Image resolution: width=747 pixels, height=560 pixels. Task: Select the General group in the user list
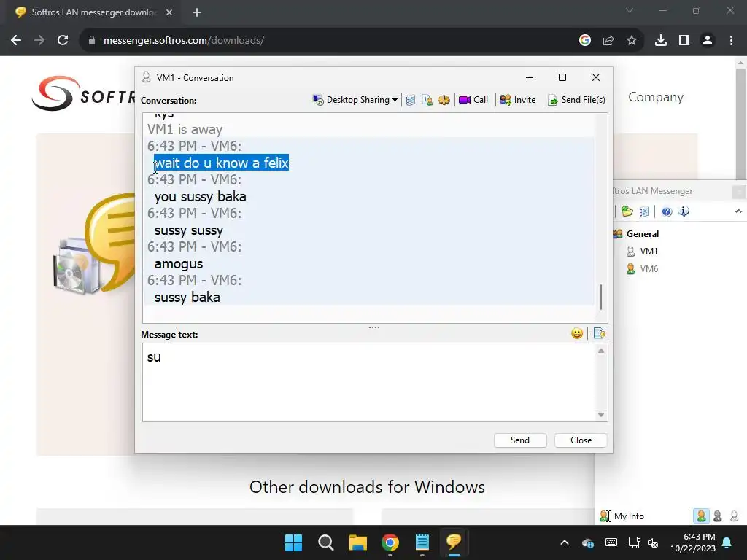(x=642, y=234)
